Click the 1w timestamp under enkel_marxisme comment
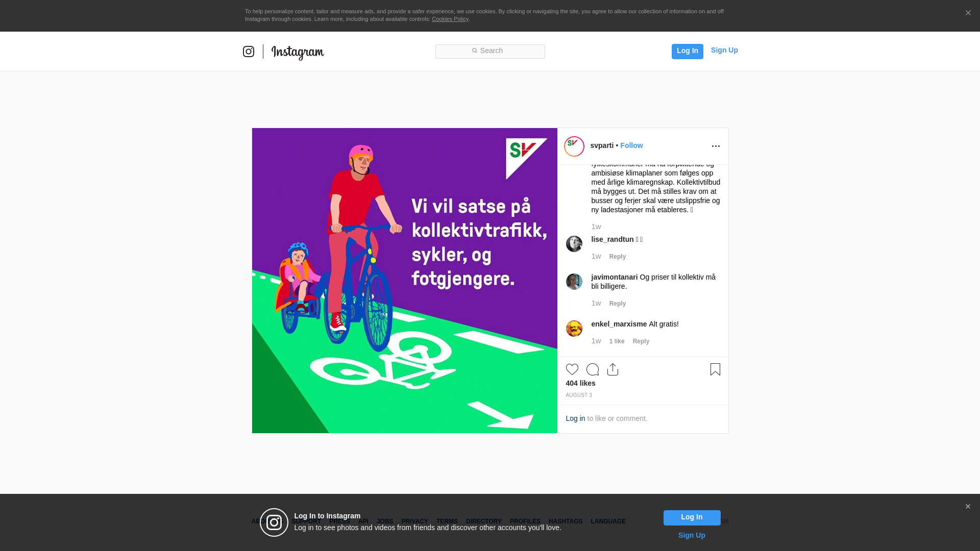Screen dimensions: 980x551 pyautogui.click(x=596, y=341)
